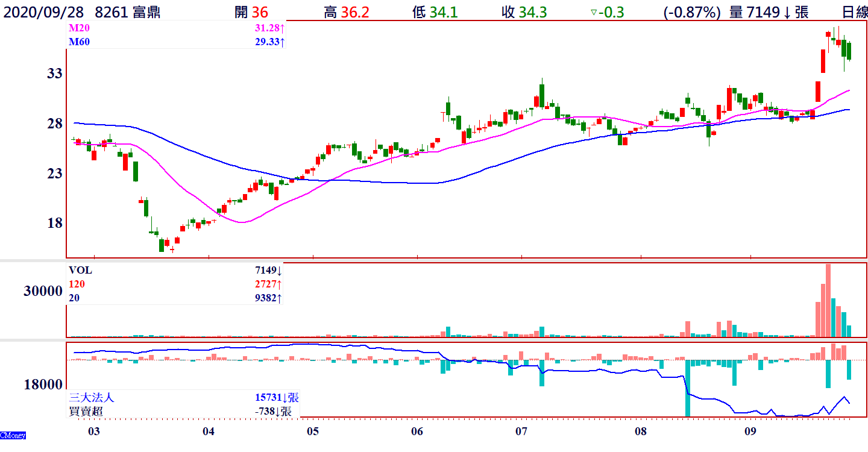Click the CMoney logo in the corner
868x452 pixels.
(13, 435)
